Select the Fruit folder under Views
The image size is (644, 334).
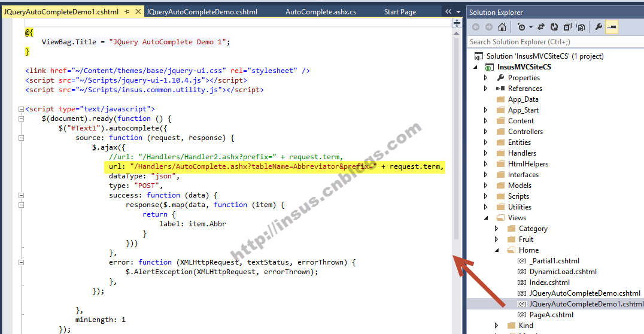coord(525,239)
